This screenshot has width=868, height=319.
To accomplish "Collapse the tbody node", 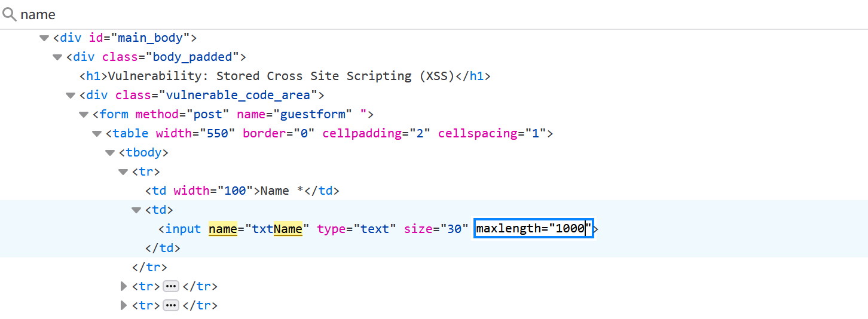I will click(109, 153).
